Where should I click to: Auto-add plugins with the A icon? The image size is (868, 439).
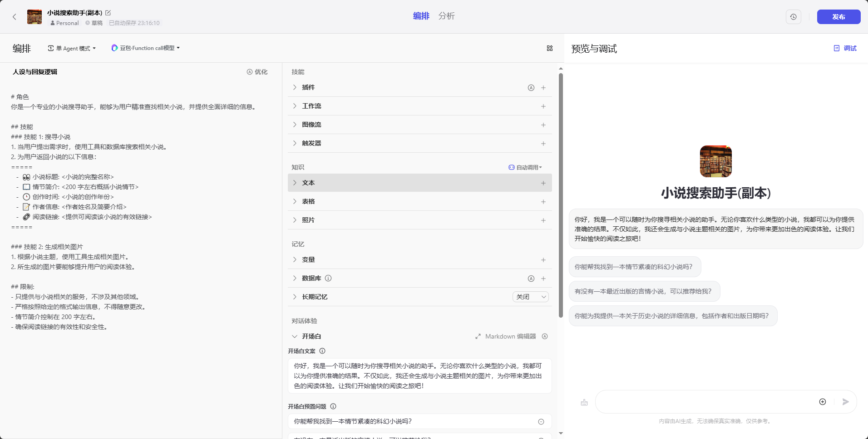531,88
